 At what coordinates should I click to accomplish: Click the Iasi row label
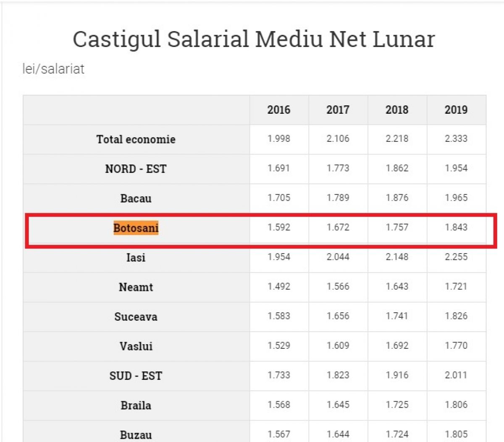(136, 257)
